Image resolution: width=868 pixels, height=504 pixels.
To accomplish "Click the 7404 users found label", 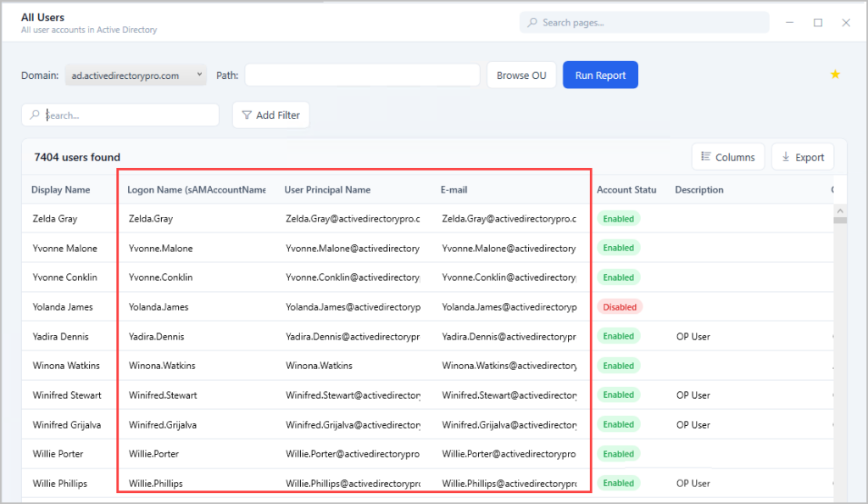I will tap(77, 157).
